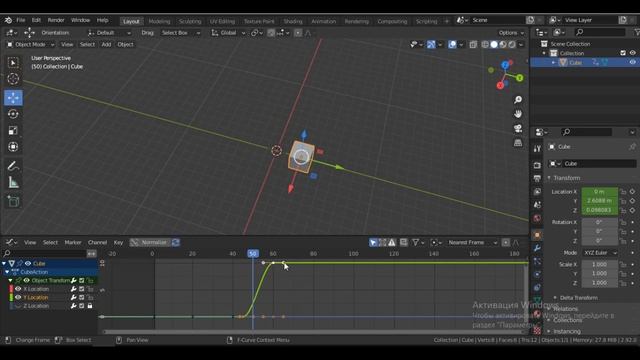Screen dimensions: 640x360
Task: Open the Render properties tab icon
Action: tap(537, 165)
